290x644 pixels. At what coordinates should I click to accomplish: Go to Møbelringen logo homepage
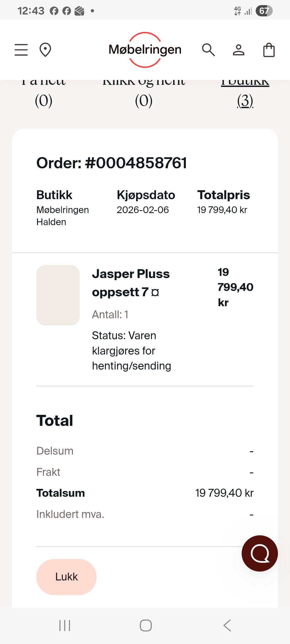145,50
